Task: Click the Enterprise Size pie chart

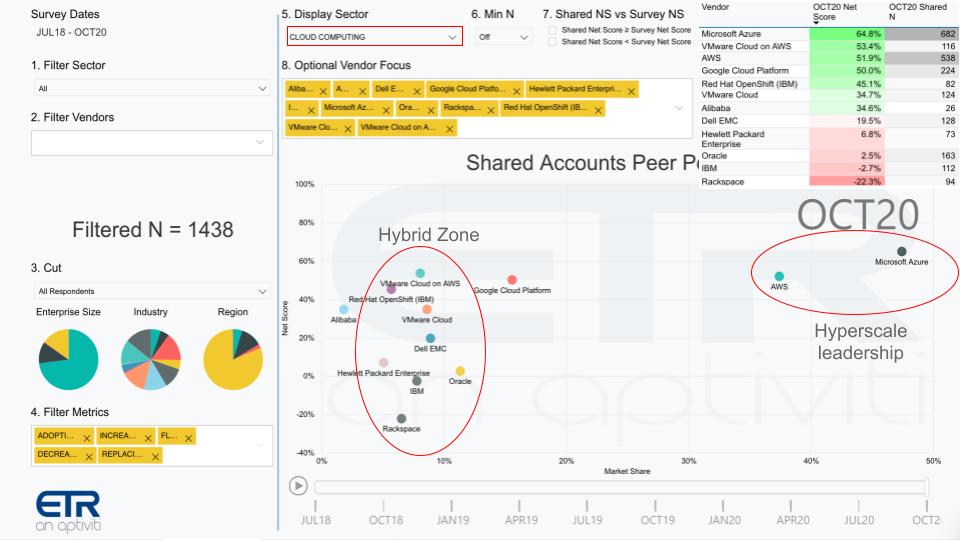Action: (x=69, y=359)
